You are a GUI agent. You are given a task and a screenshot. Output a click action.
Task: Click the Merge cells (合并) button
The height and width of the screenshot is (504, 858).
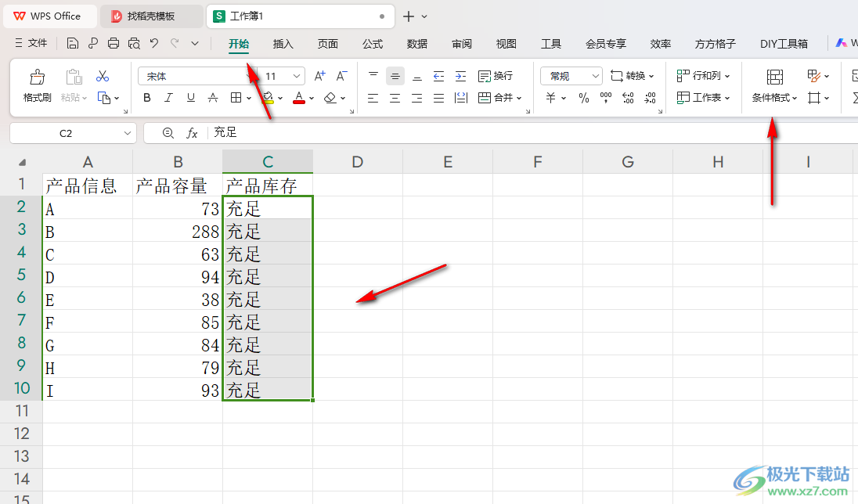click(x=499, y=98)
